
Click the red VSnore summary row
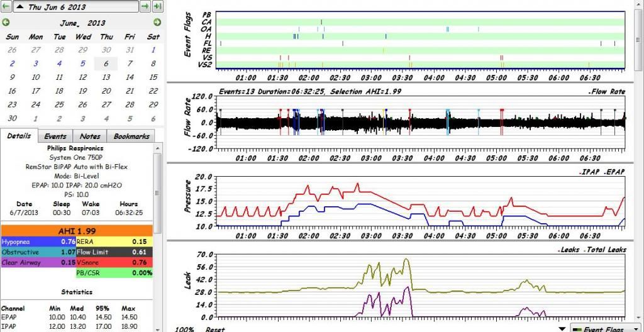114,263
